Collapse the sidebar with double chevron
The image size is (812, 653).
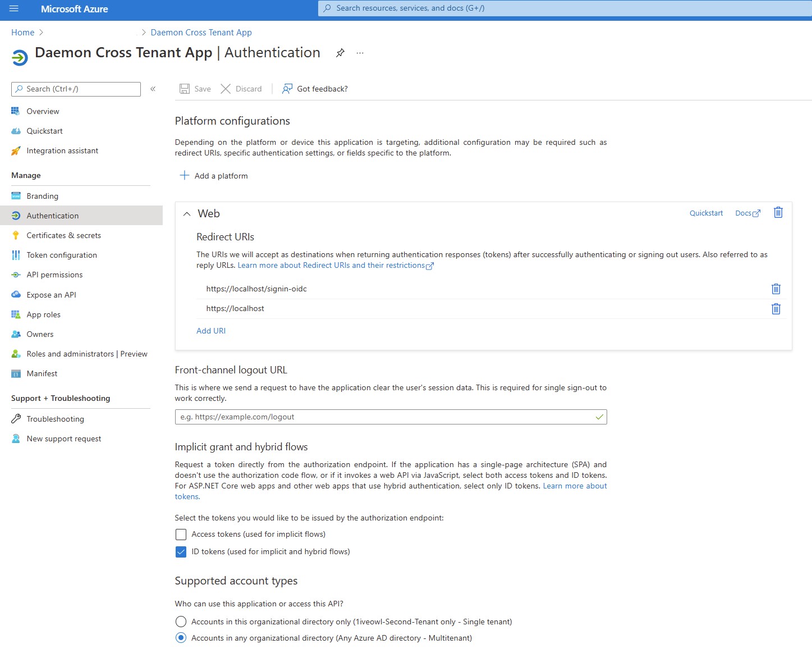point(153,89)
